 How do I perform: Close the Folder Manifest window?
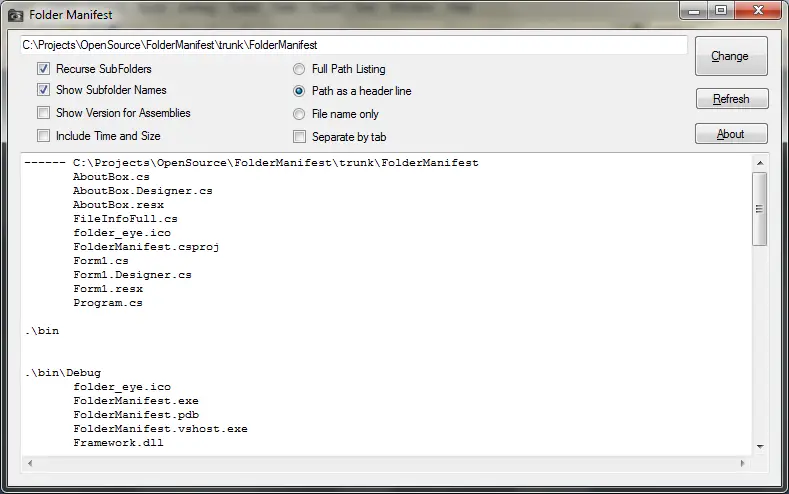tap(758, 11)
